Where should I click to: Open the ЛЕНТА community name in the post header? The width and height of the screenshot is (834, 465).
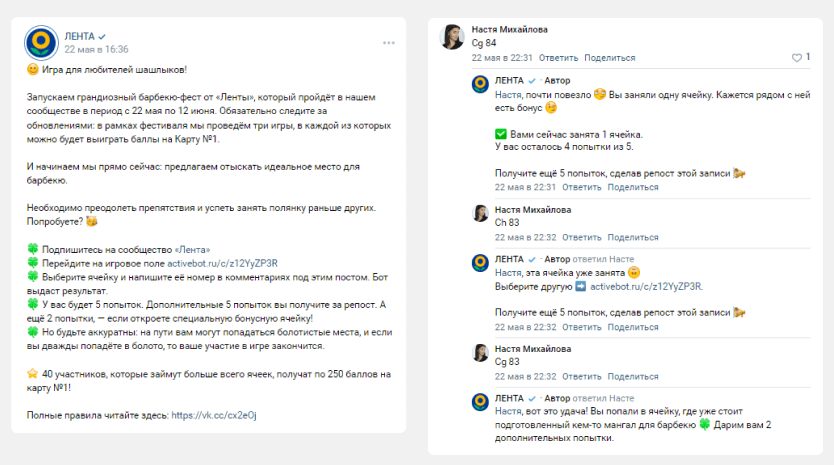[x=79, y=36]
